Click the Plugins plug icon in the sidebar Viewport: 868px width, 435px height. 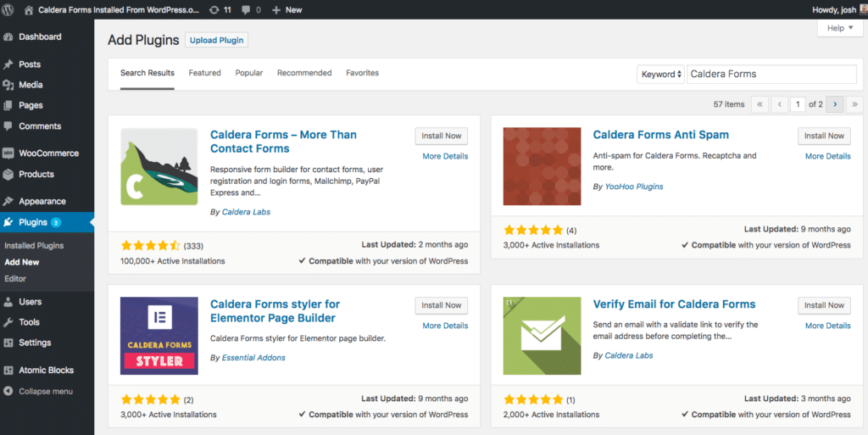[x=8, y=222]
